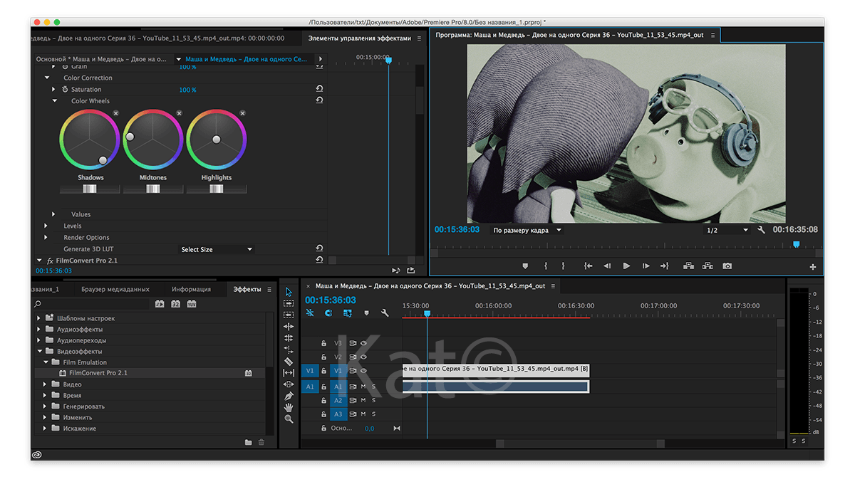855x504 pixels.
Task: Switch to Браузер медиаданных tab
Action: click(115, 289)
